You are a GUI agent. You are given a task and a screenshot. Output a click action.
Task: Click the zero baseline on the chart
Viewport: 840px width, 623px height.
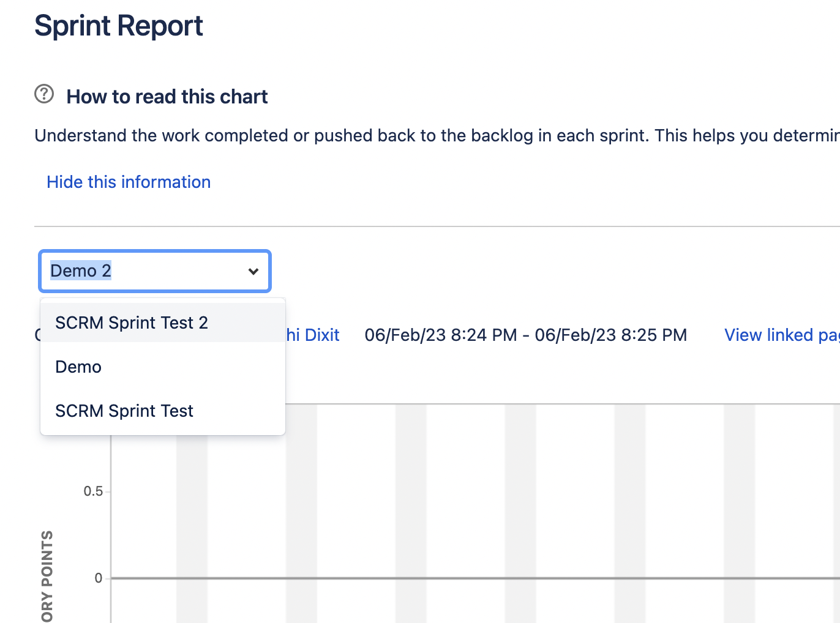[x=429, y=577]
